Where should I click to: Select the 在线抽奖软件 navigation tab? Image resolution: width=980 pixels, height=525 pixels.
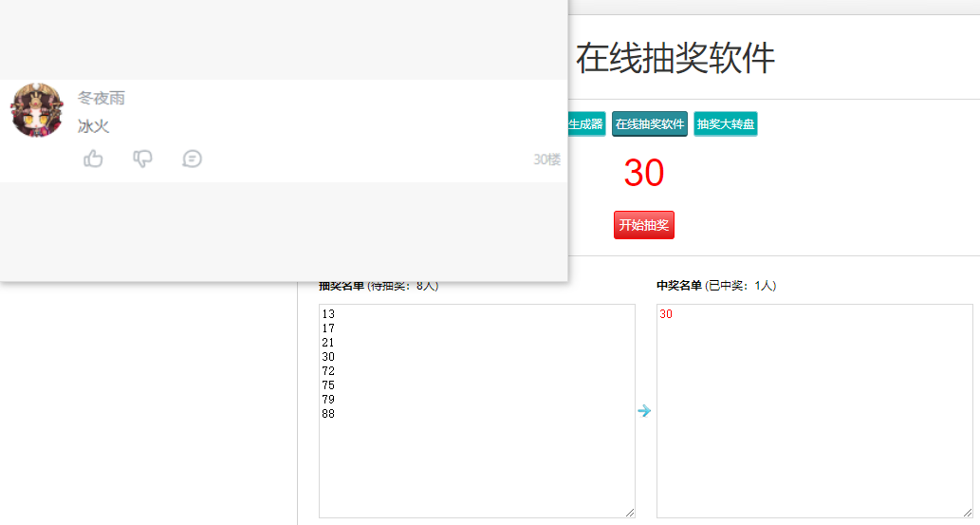click(649, 124)
